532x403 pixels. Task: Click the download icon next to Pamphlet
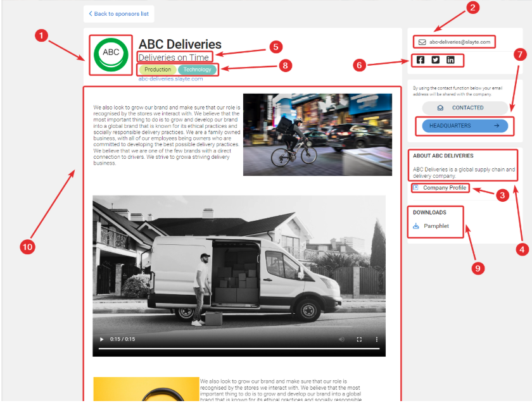416,226
